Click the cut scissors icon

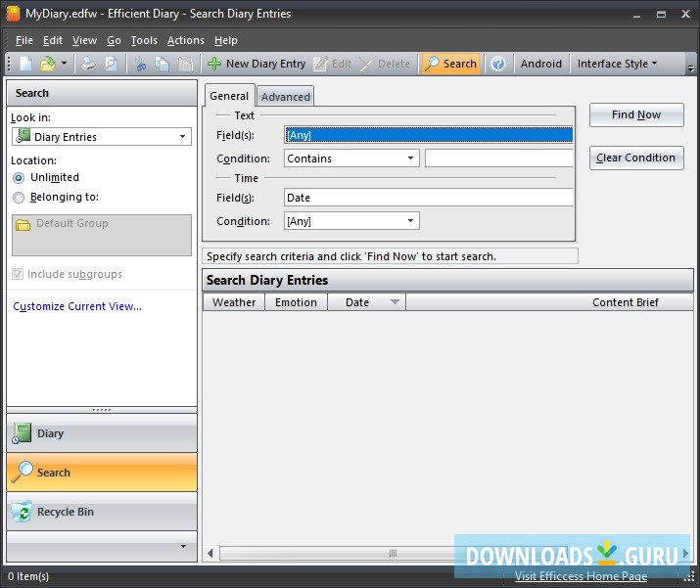point(141,64)
